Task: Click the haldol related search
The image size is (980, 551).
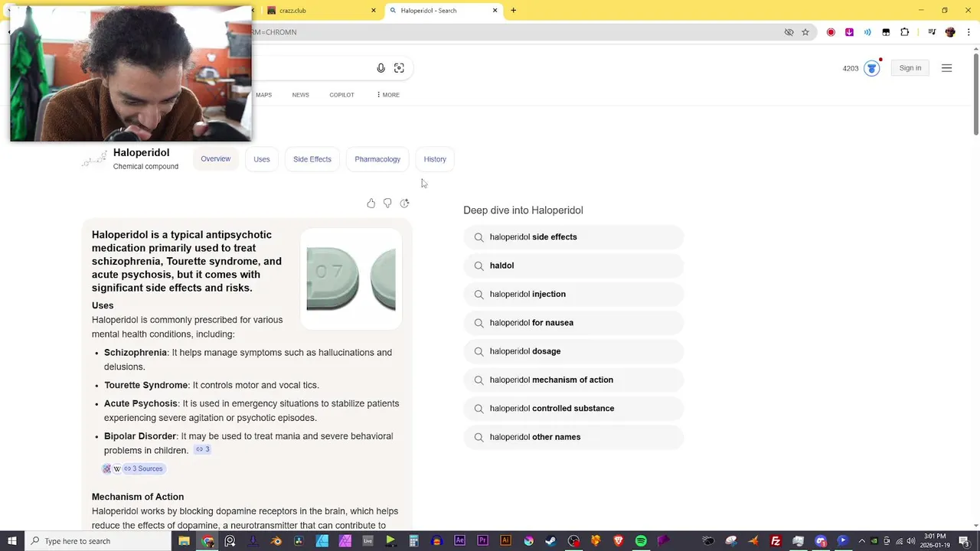Action: click(x=573, y=266)
